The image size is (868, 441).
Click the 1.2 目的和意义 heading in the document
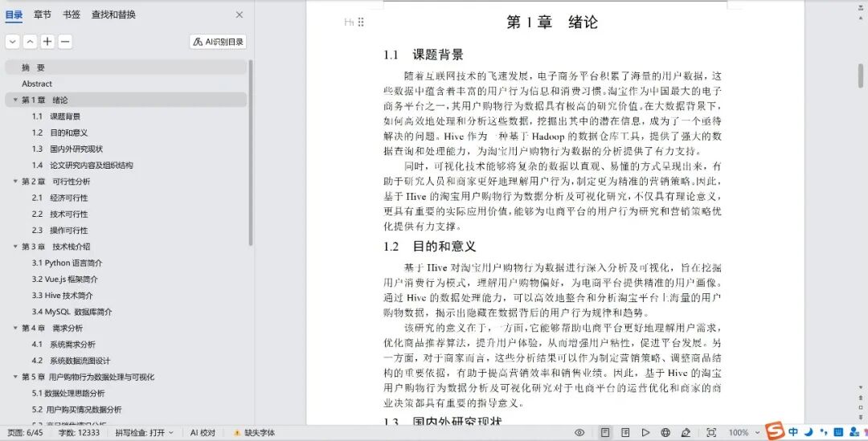pos(429,247)
